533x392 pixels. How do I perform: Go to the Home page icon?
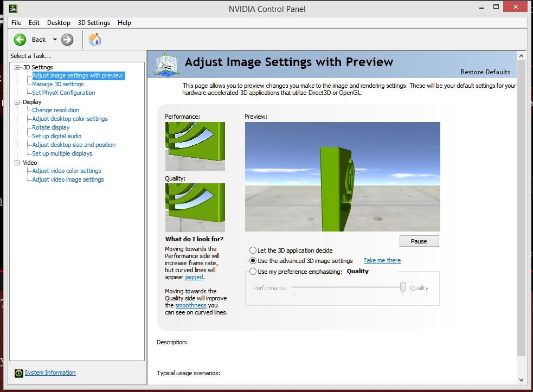(95, 40)
